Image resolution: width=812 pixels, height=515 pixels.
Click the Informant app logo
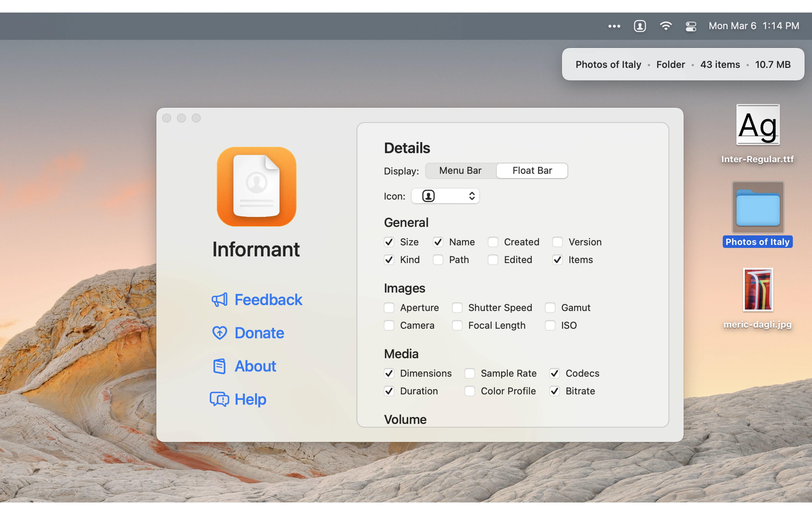click(256, 186)
